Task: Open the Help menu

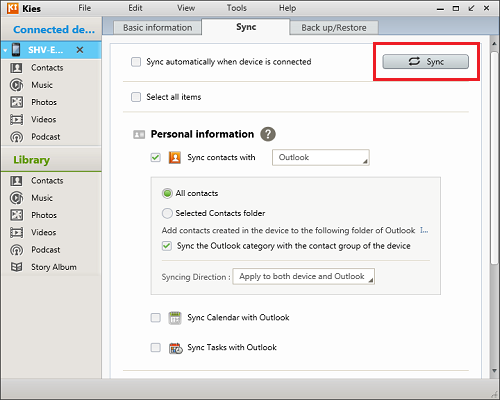Action: pyautogui.click(x=287, y=8)
